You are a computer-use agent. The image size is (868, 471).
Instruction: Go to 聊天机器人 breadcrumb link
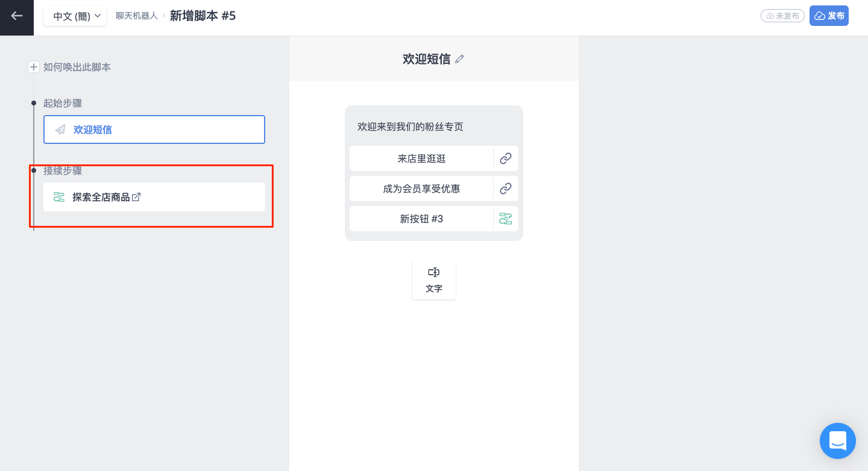(136, 16)
